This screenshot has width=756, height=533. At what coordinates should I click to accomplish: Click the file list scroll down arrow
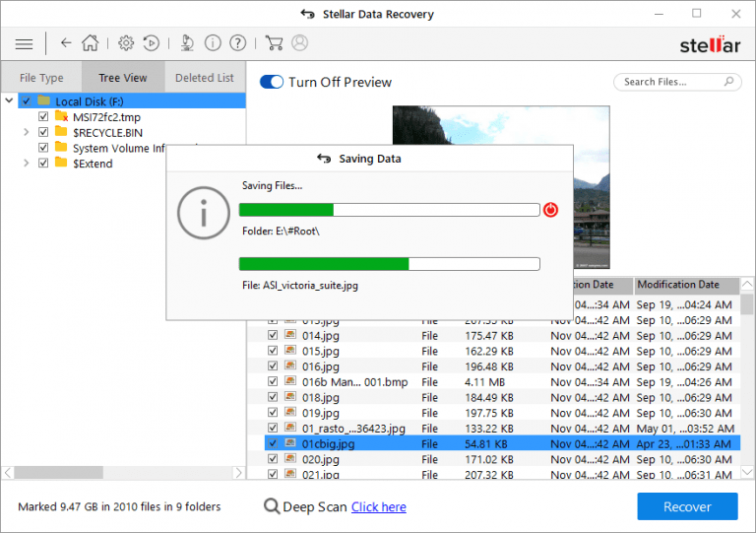[x=747, y=472]
